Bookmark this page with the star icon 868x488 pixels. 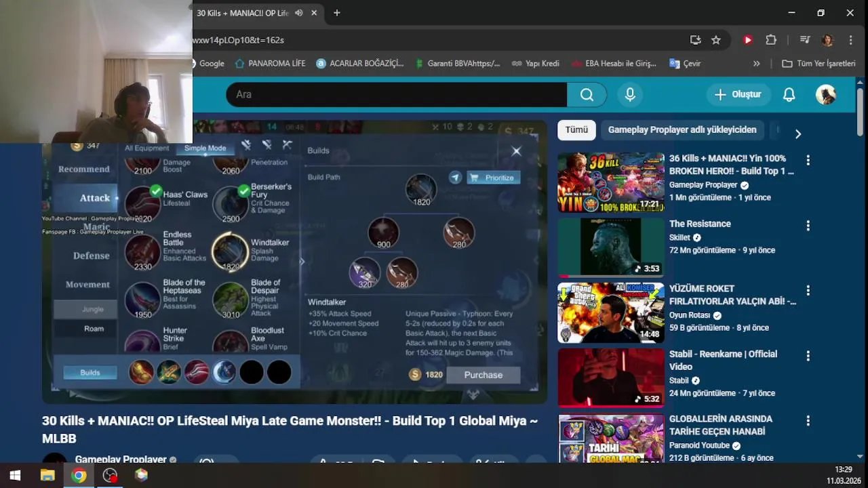click(x=716, y=40)
